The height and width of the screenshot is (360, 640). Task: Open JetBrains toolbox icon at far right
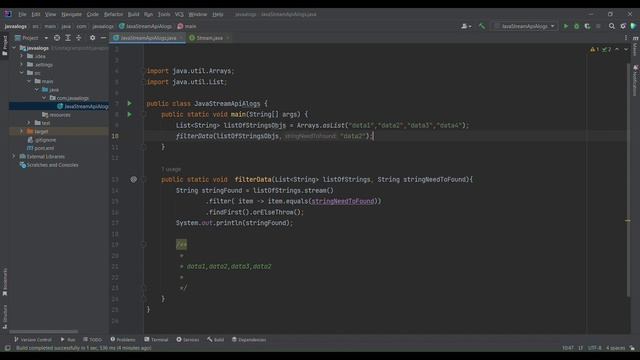633,26
